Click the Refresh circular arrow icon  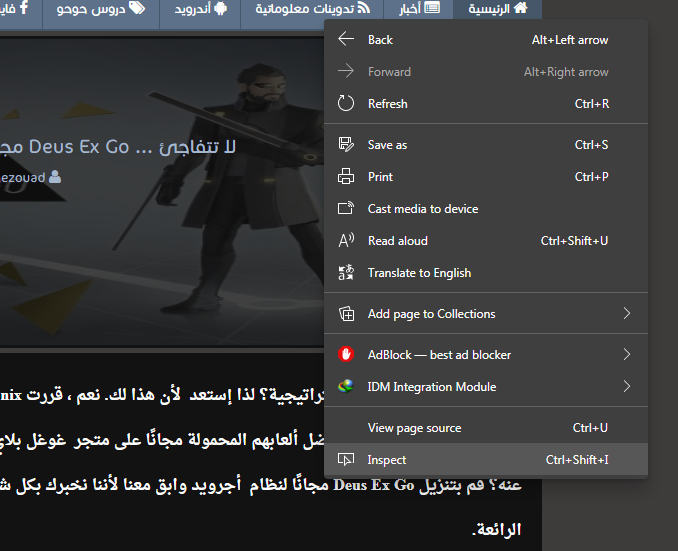pos(347,104)
